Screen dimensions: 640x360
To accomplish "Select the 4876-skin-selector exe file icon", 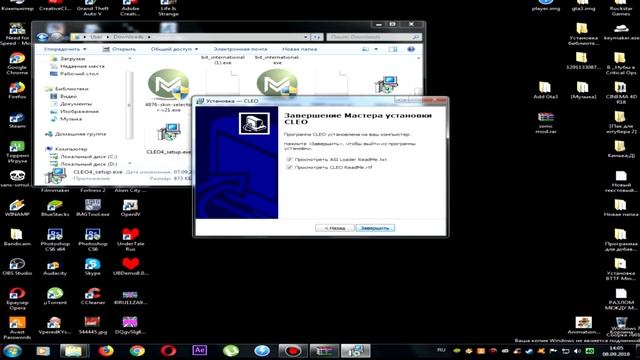I will pos(168,85).
